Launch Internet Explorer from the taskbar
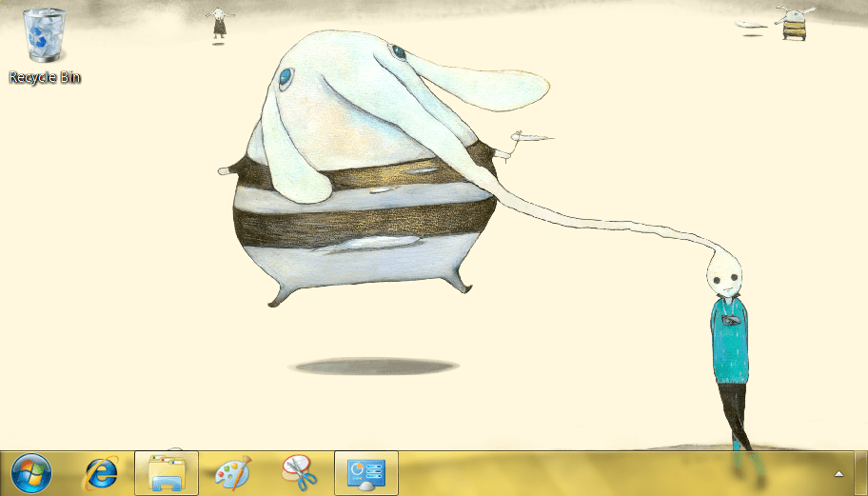 (100, 474)
